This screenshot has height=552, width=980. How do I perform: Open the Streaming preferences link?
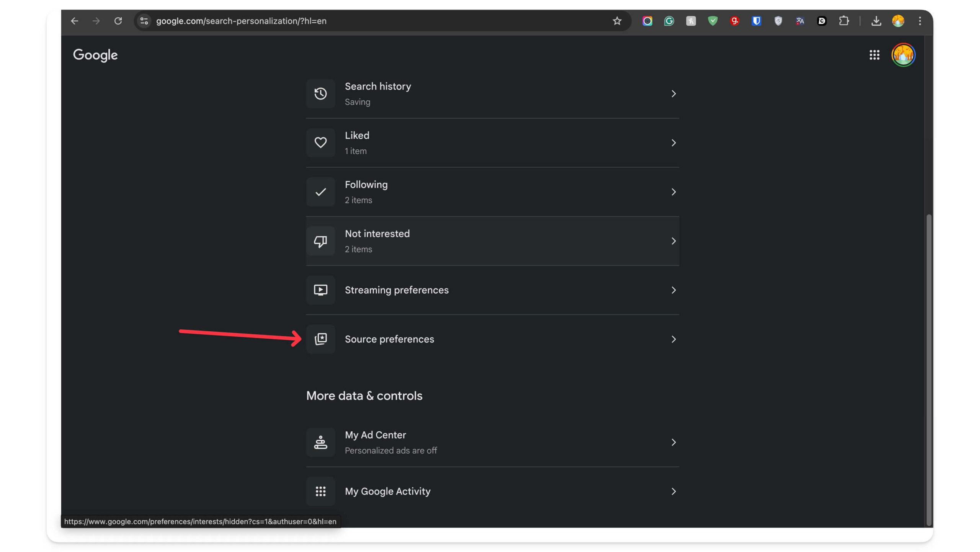point(396,290)
